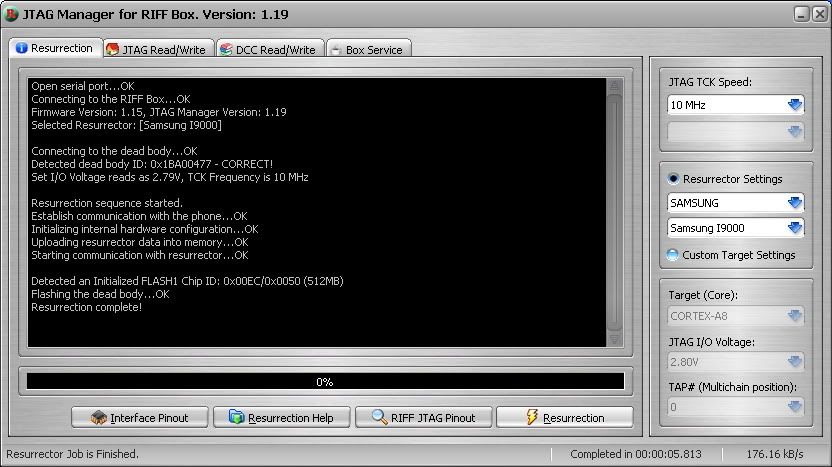The image size is (832, 467).
Task: Open the CORTEX-A8 target core dropdown
Action: pyautogui.click(x=735, y=316)
